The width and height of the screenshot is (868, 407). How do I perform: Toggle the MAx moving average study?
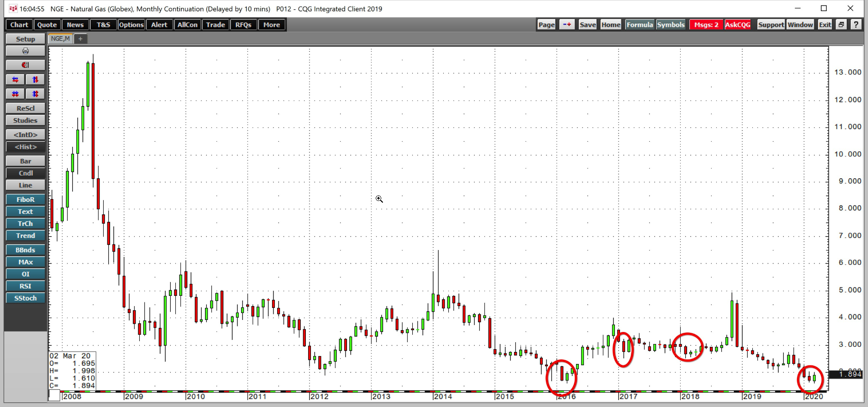25,262
